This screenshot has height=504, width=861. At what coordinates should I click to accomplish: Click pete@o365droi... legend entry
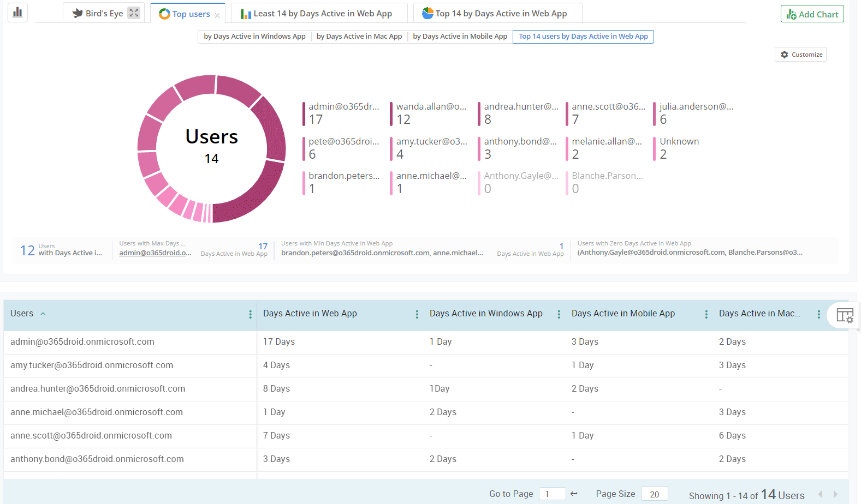pyautogui.click(x=342, y=148)
